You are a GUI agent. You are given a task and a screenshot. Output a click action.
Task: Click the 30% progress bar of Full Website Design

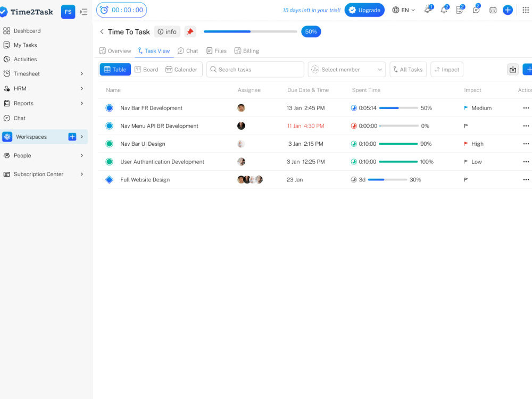pos(387,180)
